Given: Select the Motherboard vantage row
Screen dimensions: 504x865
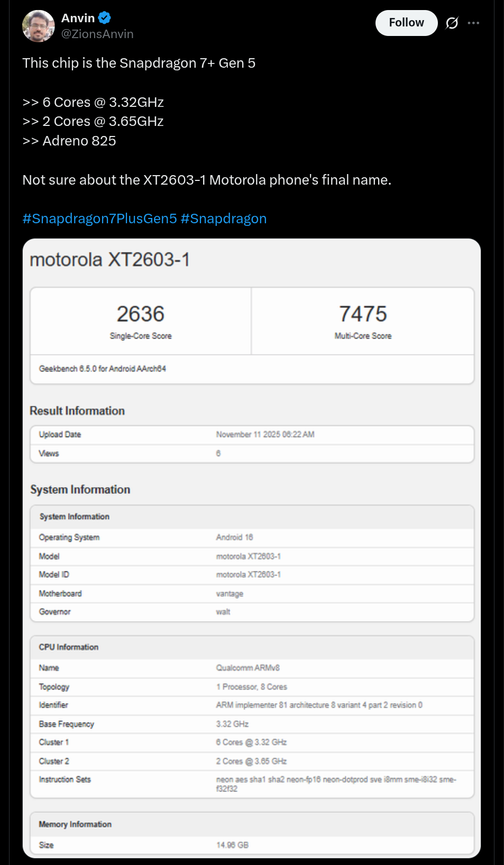Looking at the screenshot, I should (252, 594).
